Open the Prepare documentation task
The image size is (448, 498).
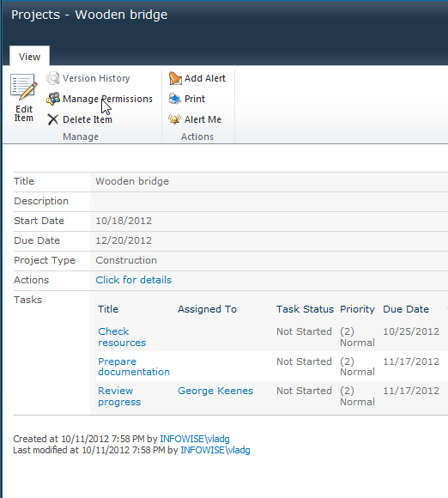tap(134, 367)
